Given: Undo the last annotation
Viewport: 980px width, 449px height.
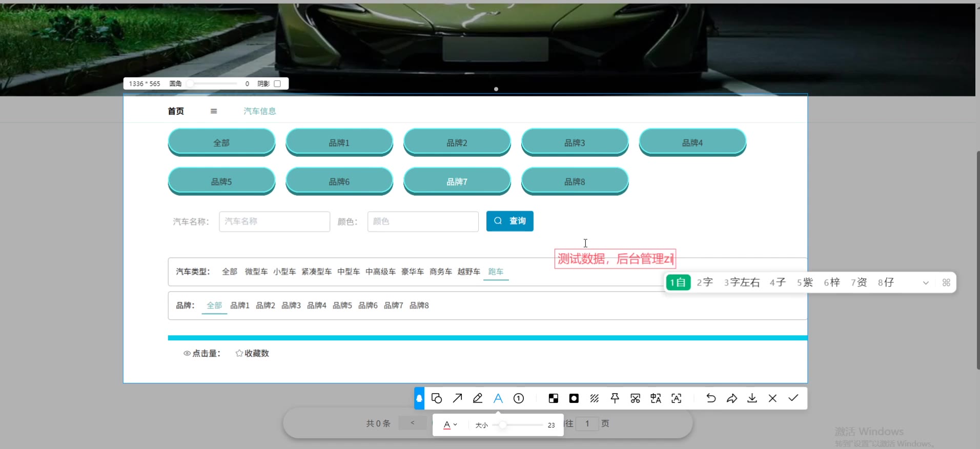Looking at the screenshot, I should click(x=711, y=398).
